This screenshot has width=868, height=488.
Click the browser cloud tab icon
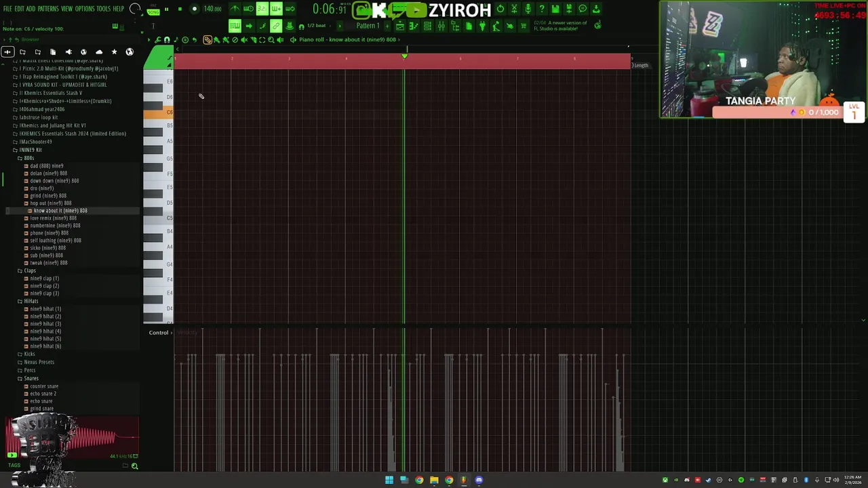(x=99, y=52)
